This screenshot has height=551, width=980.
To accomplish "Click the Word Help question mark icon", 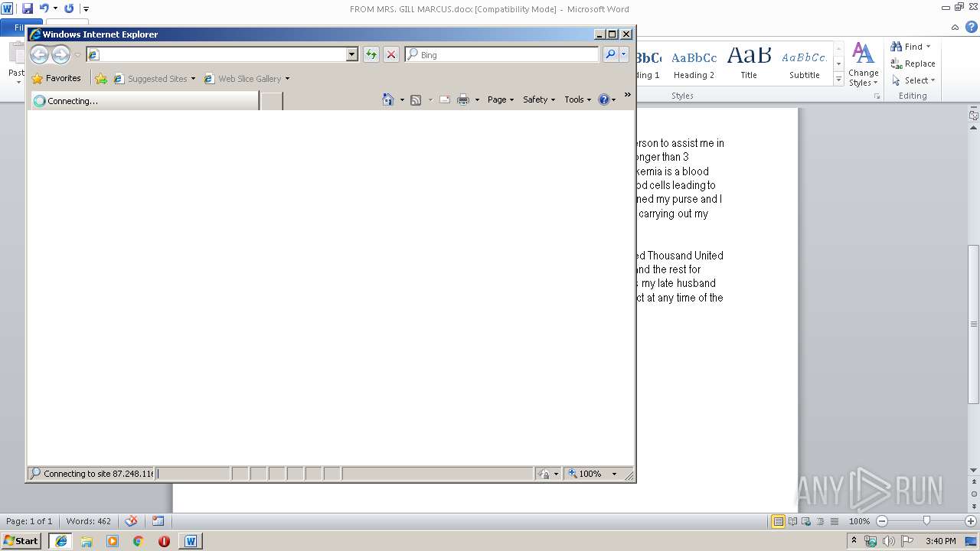I will click(x=970, y=27).
